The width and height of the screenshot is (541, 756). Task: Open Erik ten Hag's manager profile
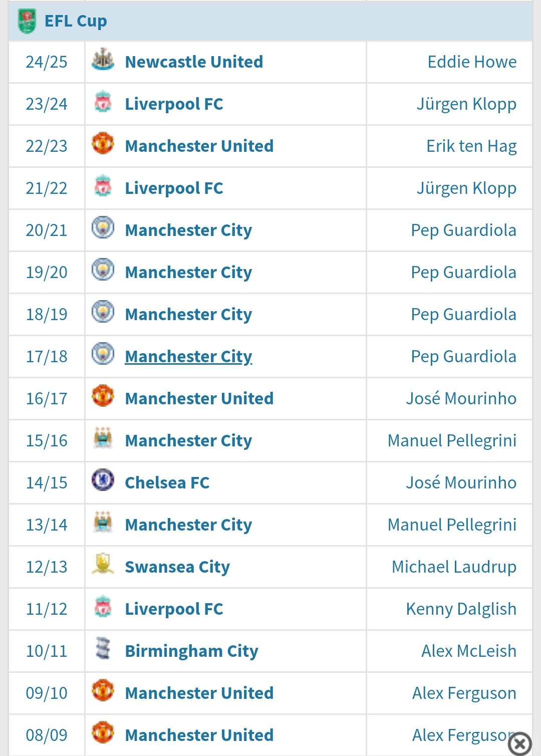point(471,146)
